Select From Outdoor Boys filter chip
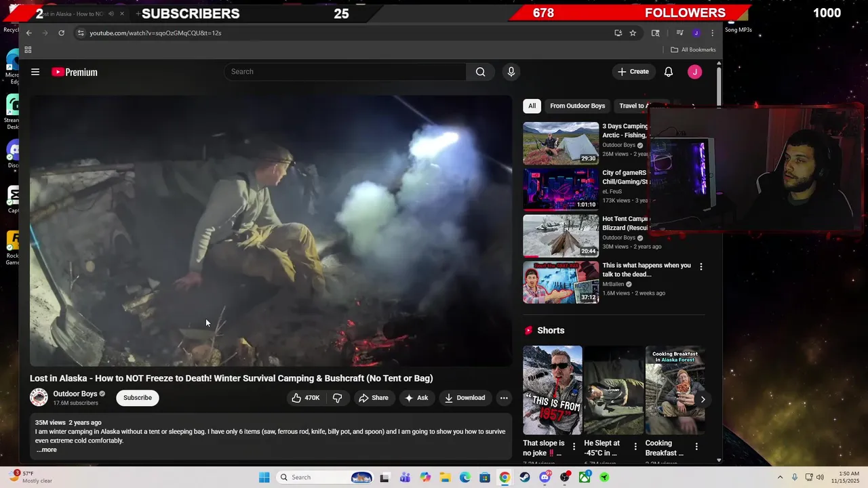The height and width of the screenshot is (488, 868). click(x=577, y=106)
